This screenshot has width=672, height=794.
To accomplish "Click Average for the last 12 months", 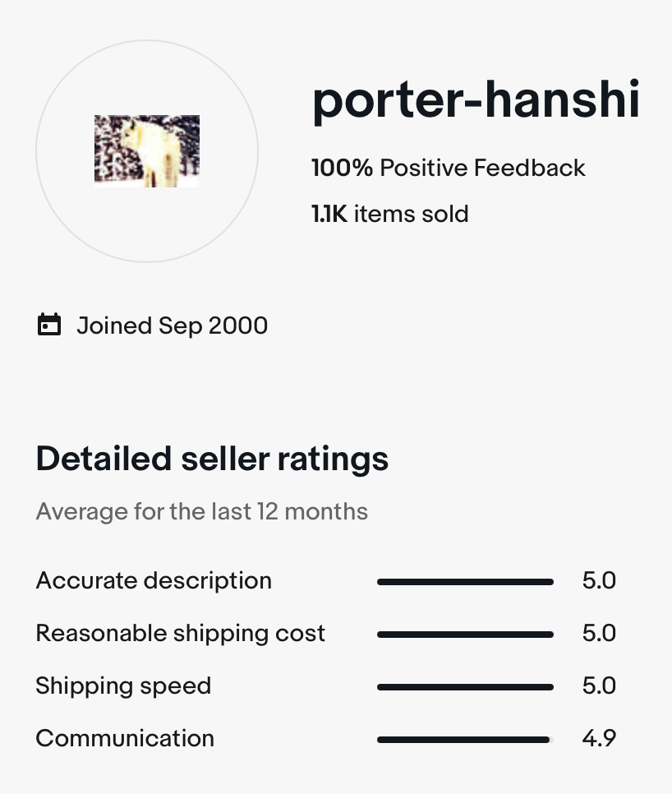I will 202,511.
